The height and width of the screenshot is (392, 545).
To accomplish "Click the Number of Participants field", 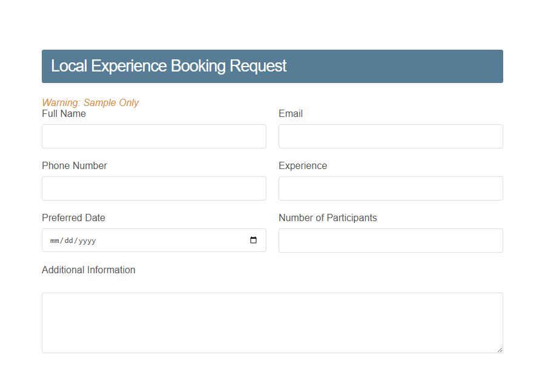I will [x=391, y=240].
